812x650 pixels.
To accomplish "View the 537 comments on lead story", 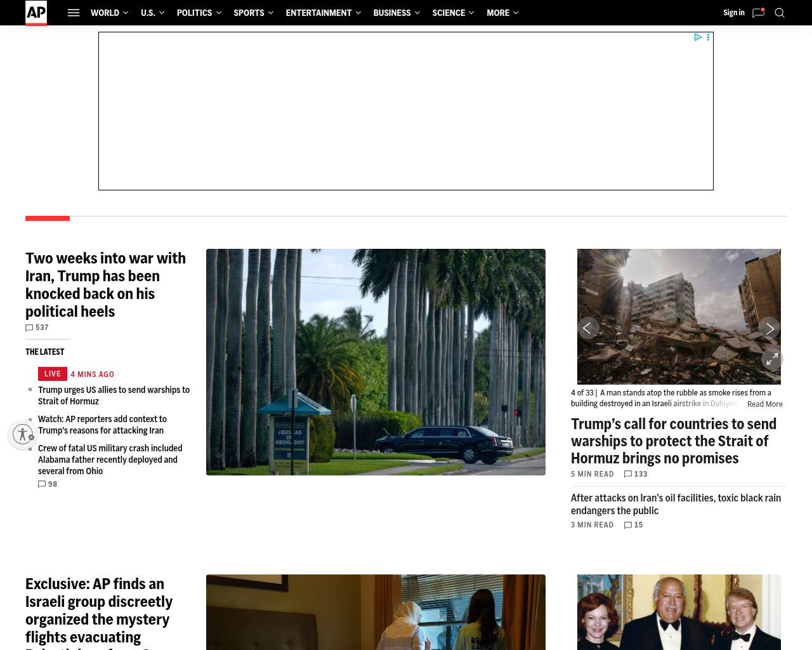I will tap(37, 328).
